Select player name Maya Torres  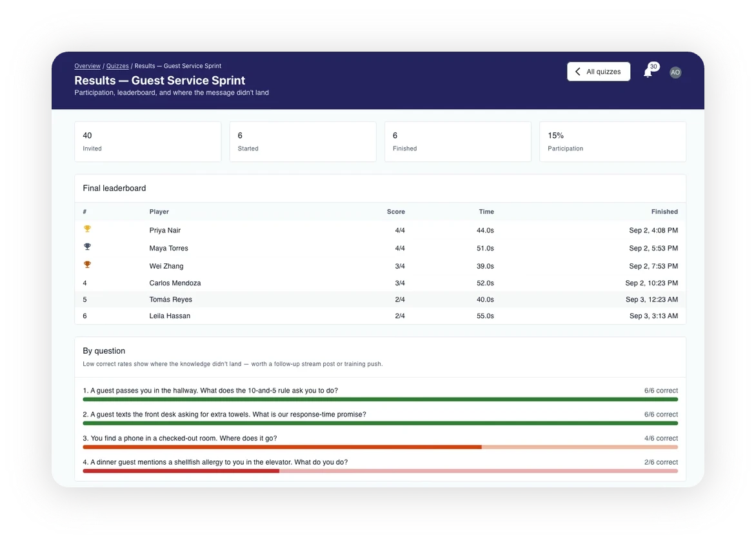(x=169, y=249)
